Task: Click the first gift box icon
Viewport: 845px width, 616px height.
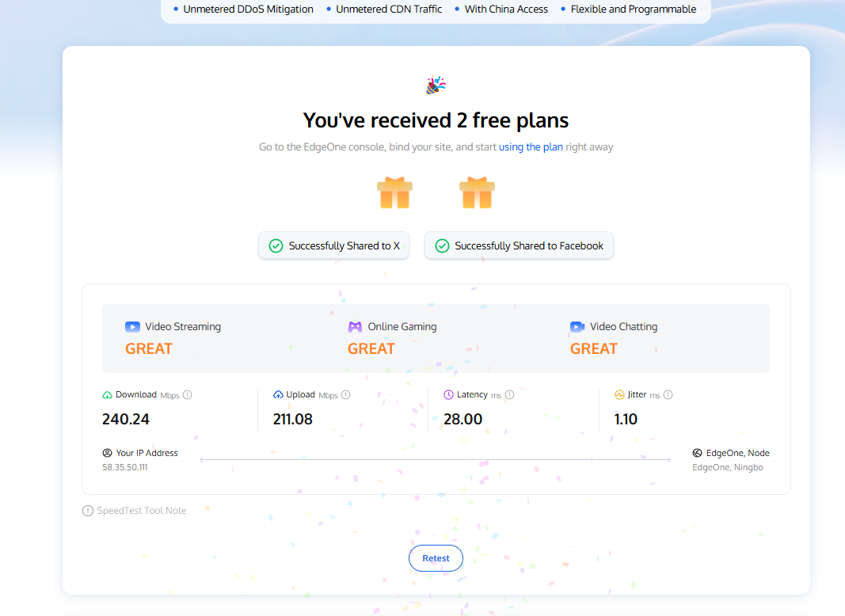Action: point(395,192)
